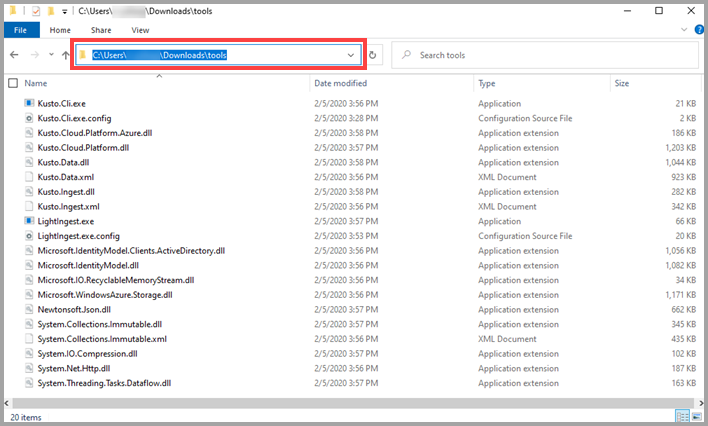Switch to the View ribbon tab
Screen dimensions: 708x426
(140, 30)
